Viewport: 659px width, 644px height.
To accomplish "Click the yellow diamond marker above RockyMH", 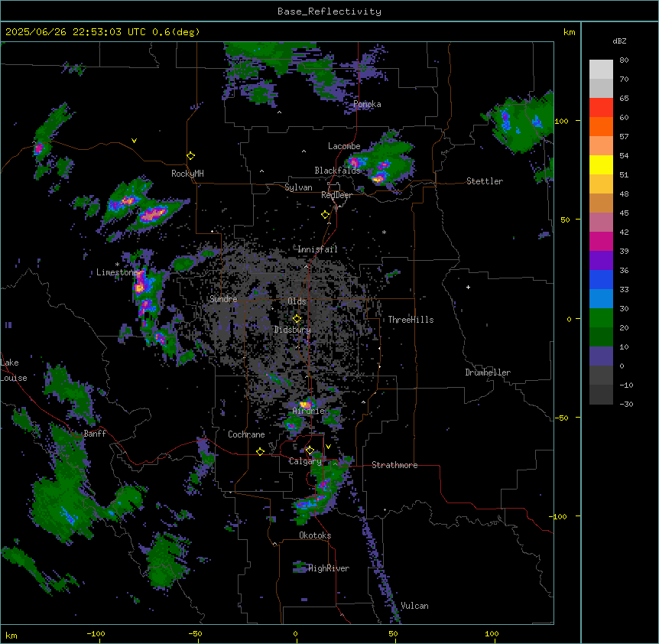I will pyautogui.click(x=190, y=156).
